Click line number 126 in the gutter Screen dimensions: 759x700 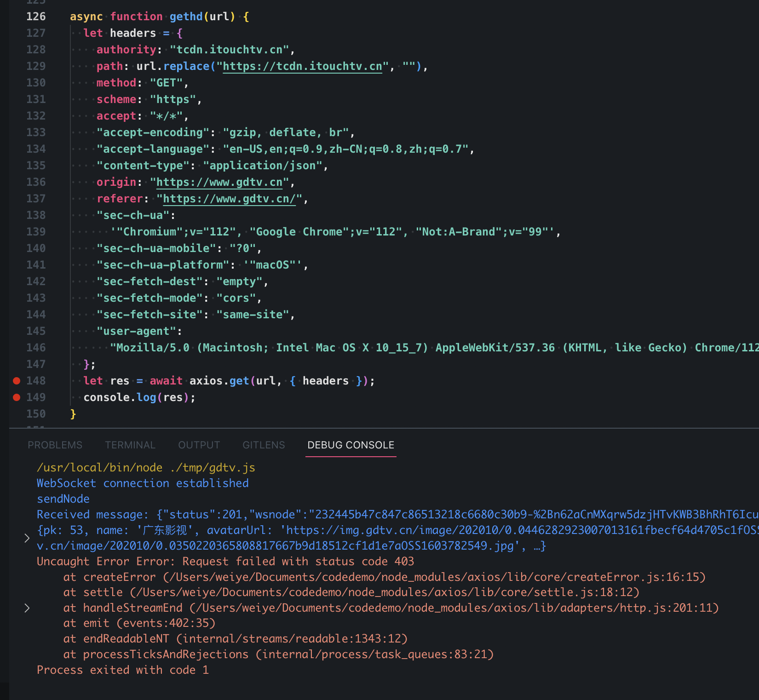[x=35, y=16]
